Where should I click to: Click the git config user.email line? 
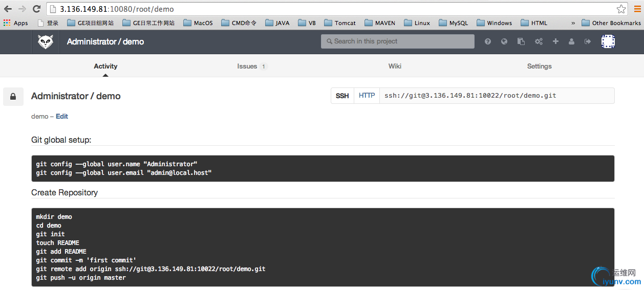[x=124, y=173]
